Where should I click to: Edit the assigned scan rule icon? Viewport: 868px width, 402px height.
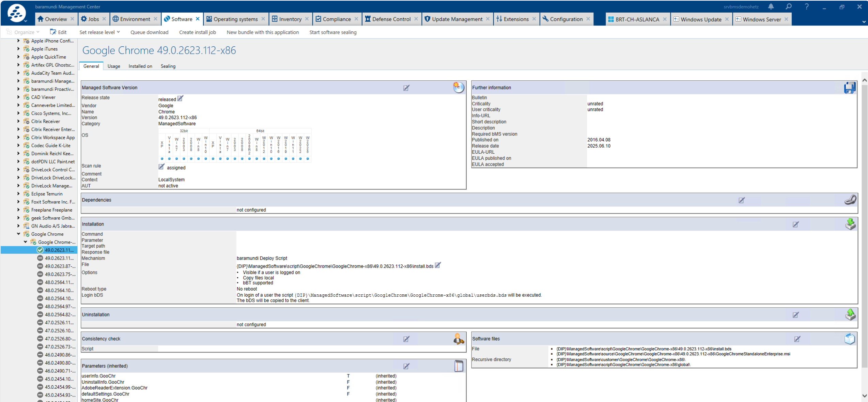point(161,167)
